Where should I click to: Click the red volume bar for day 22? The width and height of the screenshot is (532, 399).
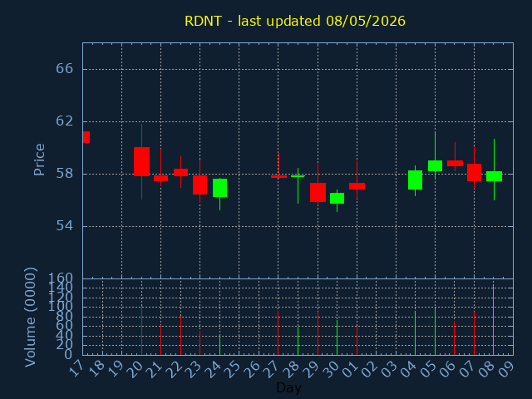(181, 335)
